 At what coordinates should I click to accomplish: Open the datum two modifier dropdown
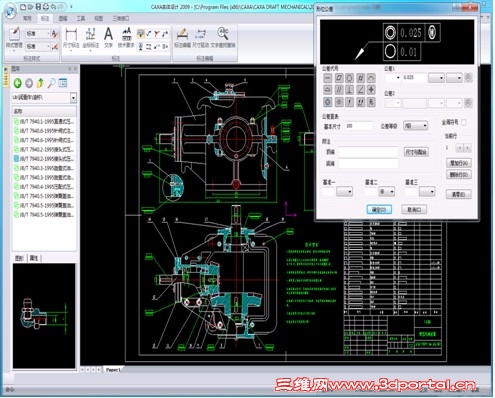387,191
